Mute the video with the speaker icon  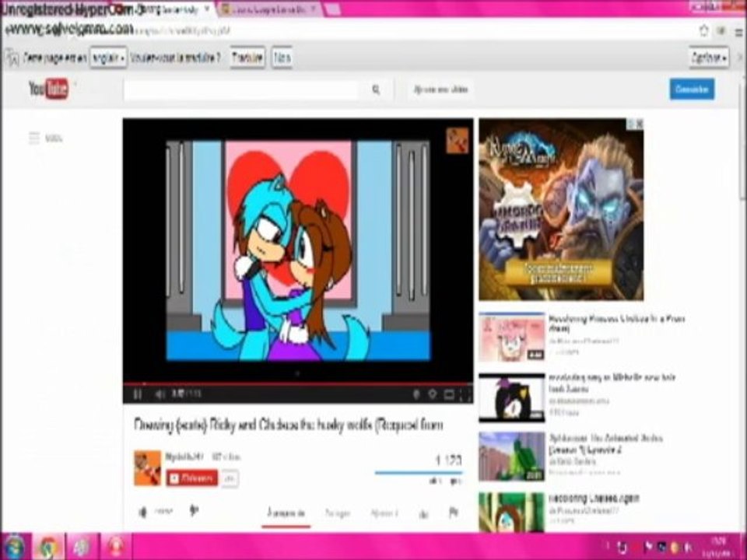pyautogui.click(x=160, y=394)
